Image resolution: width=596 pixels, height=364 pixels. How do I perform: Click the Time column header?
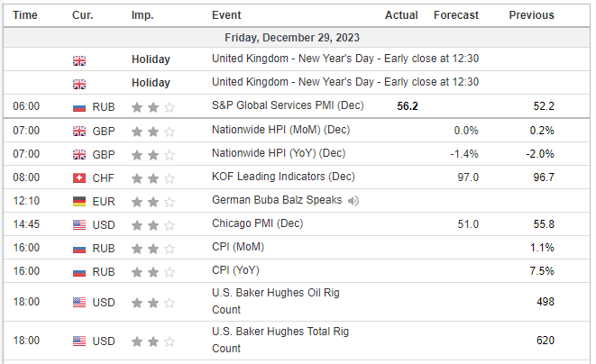pos(25,15)
